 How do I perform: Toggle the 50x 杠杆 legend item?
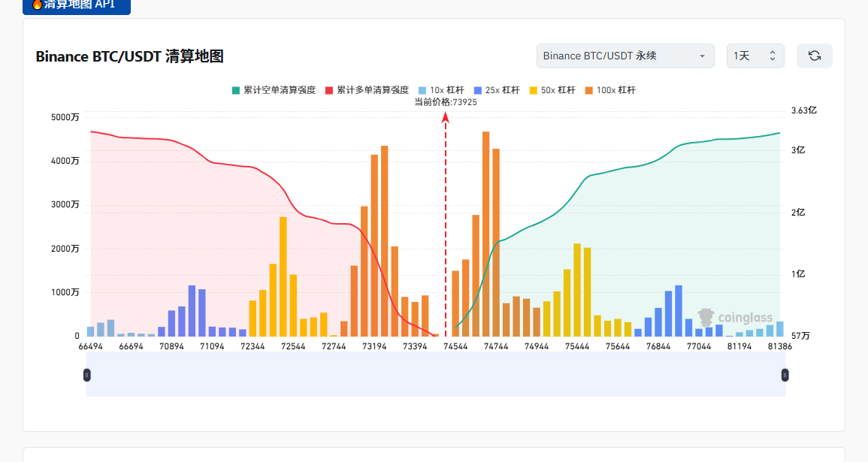tap(552, 90)
